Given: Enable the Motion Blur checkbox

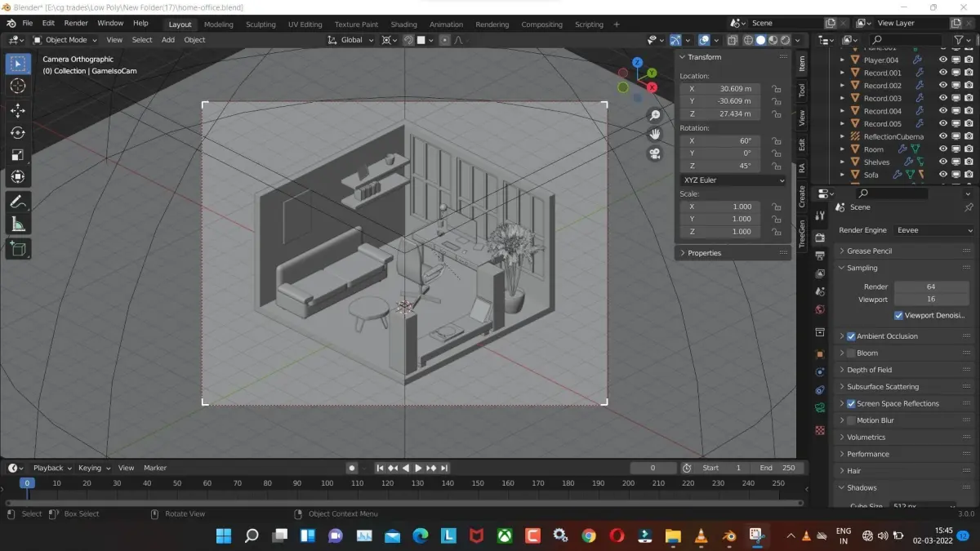Looking at the screenshot, I should pyautogui.click(x=851, y=420).
